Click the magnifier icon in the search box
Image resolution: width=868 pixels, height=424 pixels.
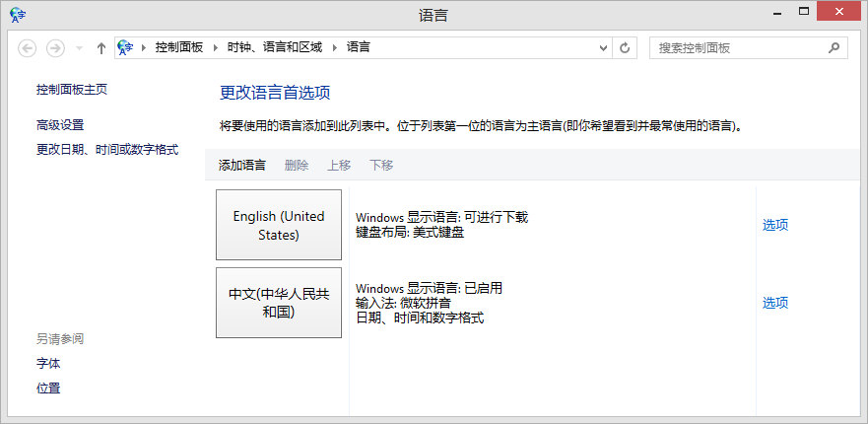click(x=834, y=47)
